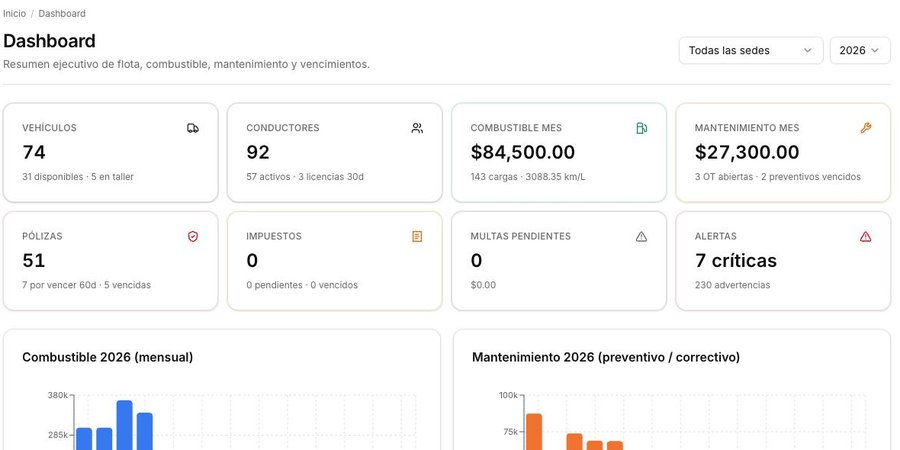Click the tallest orange maintenance bar
The height and width of the screenshot is (450, 900).
tap(534, 432)
